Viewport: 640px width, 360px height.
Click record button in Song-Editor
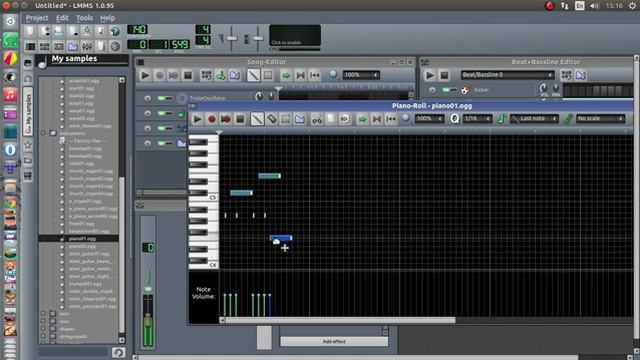(x=159, y=75)
